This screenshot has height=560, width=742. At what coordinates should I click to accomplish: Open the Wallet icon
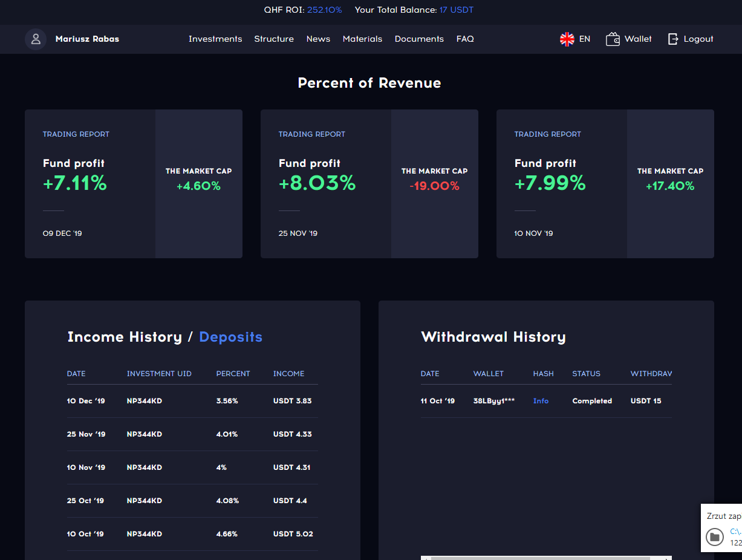click(x=613, y=39)
